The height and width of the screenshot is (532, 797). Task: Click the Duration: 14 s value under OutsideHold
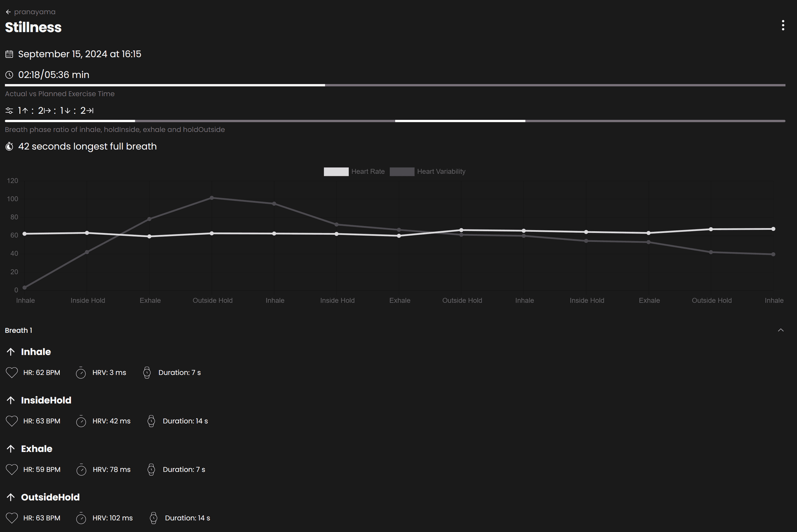point(188,518)
